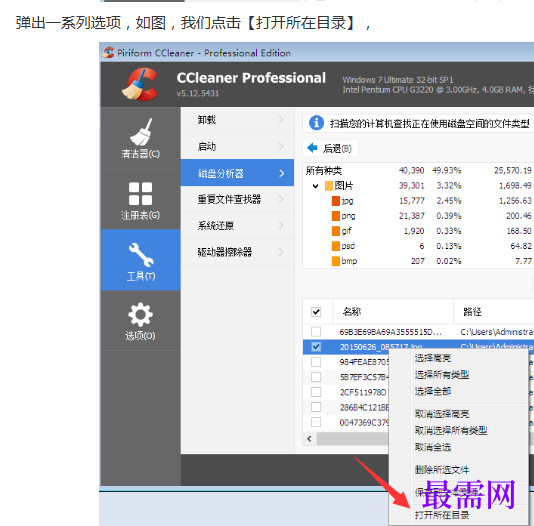
Task: Check the 2CF511978D file checkbox
Action: click(316, 392)
